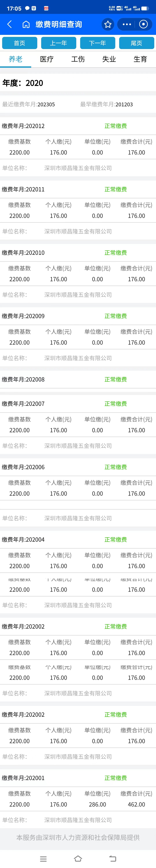Viewport: 156px width, 868px height.
Task: Close mini program with target icon
Action: point(144,24)
